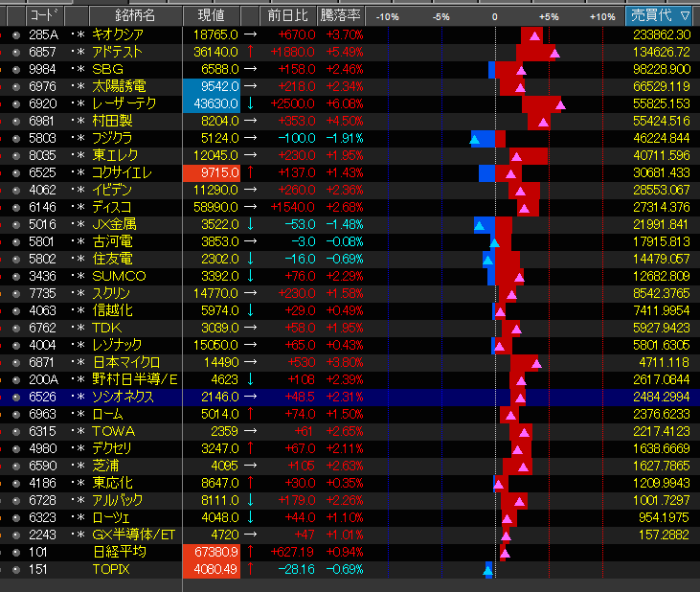Click code 8035 in the code column

pyautogui.click(x=43, y=155)
